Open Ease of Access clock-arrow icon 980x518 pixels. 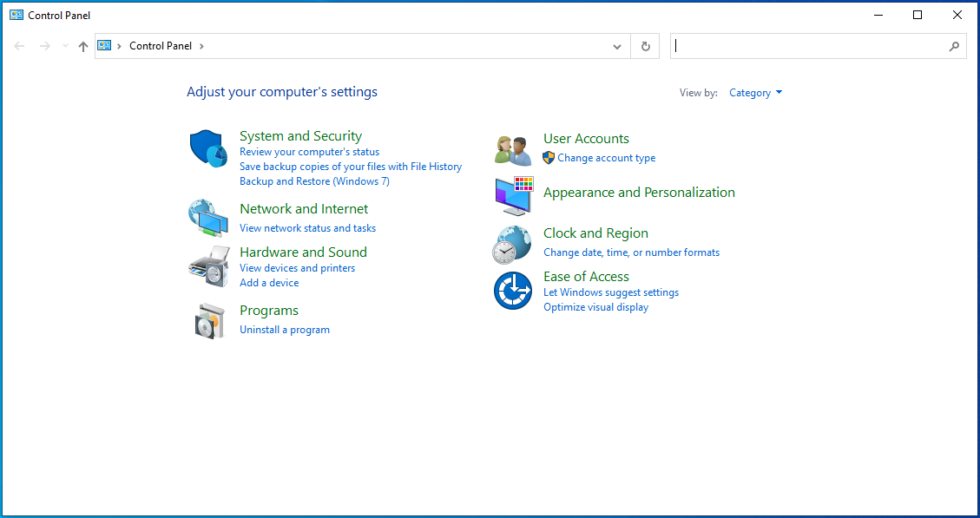[512, 291]
